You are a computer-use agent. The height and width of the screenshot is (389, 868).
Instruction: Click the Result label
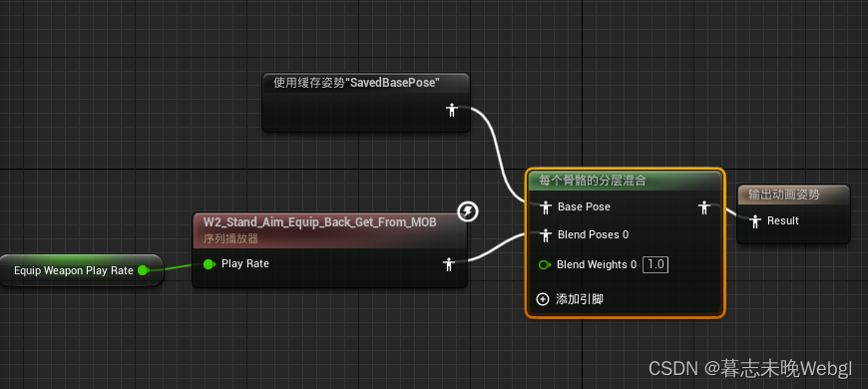(783, 221)
